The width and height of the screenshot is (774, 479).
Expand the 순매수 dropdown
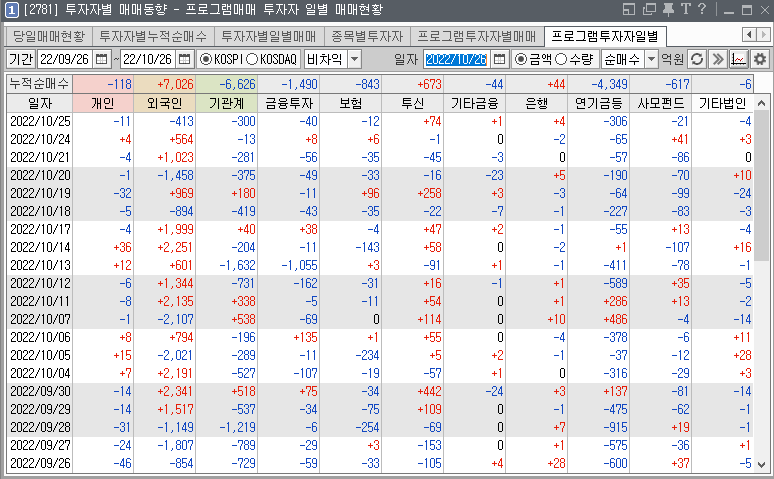651,59
